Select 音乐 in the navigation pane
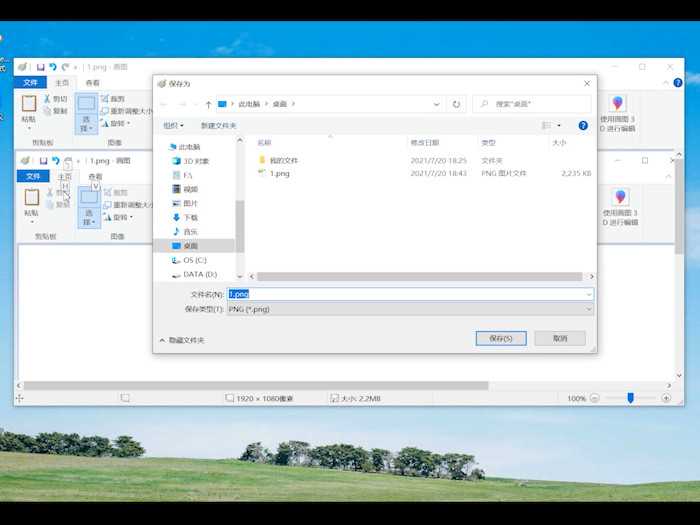 (x=189, y=231)
